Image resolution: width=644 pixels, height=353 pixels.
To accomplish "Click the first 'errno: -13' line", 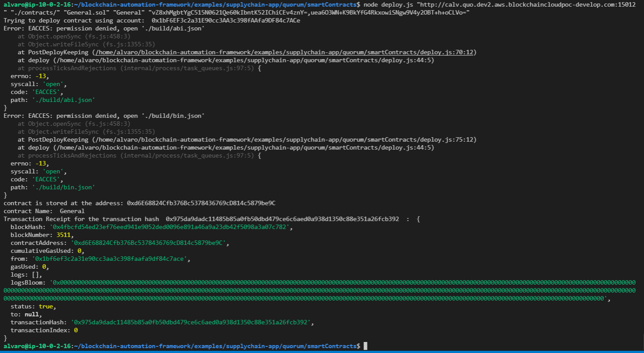I will (30, 76).
